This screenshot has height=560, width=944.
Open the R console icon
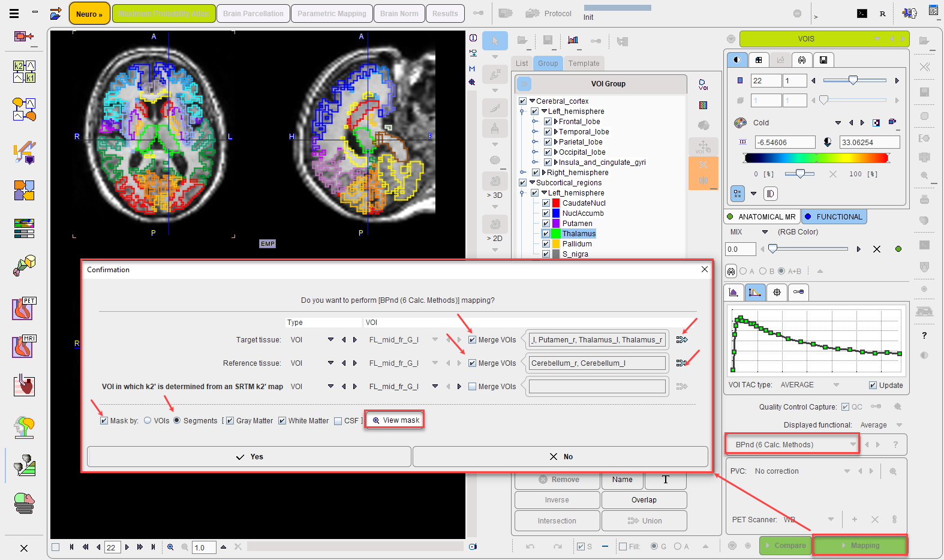pos(882,13)
